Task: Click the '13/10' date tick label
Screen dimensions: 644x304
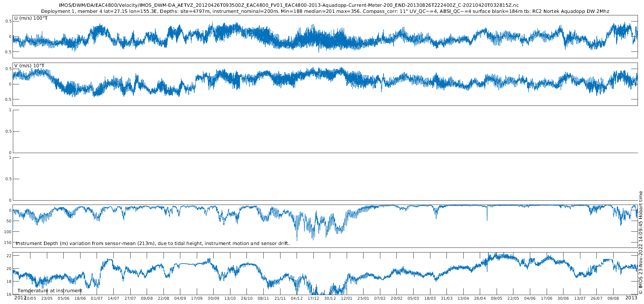Action: [230, 298]
